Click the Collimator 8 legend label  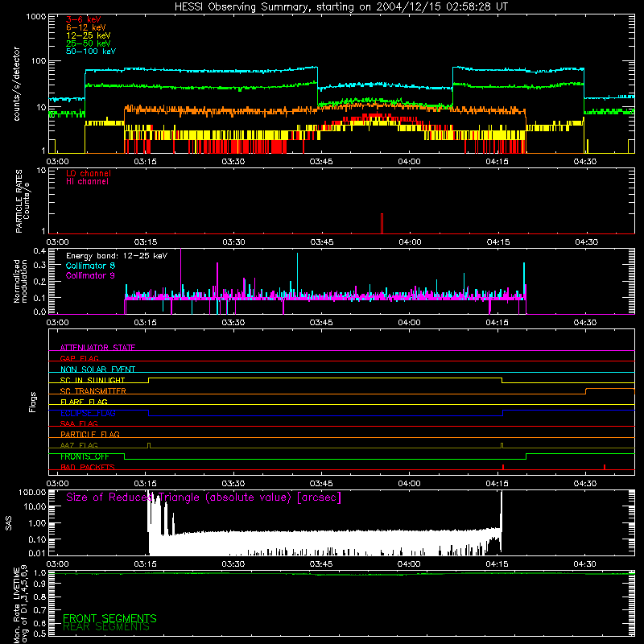(x=90, y=266)
